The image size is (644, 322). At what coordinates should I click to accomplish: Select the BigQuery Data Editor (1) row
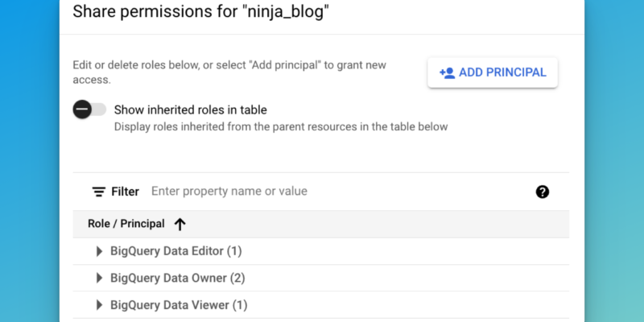coord(321,251)
